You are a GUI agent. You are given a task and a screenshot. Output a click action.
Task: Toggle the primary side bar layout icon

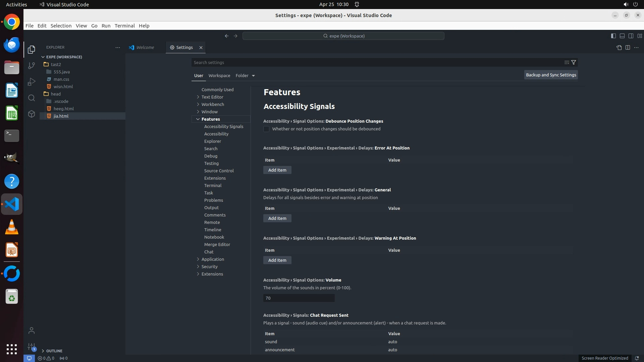click(613, 36)
